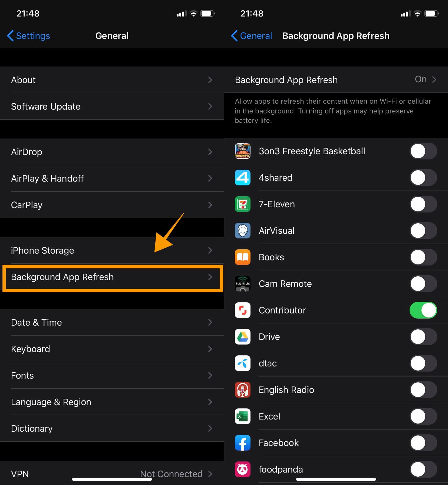Viewport: 448px width, 485px height.
Task: Open the Fonts settings row
Action: (x=112, y=375)
